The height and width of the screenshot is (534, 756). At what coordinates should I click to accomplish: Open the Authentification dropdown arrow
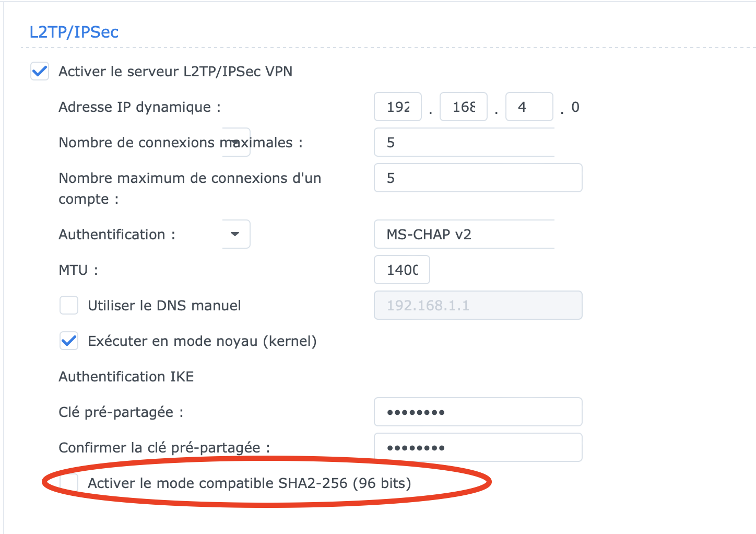pyautogui.click(x=235, y=234)
